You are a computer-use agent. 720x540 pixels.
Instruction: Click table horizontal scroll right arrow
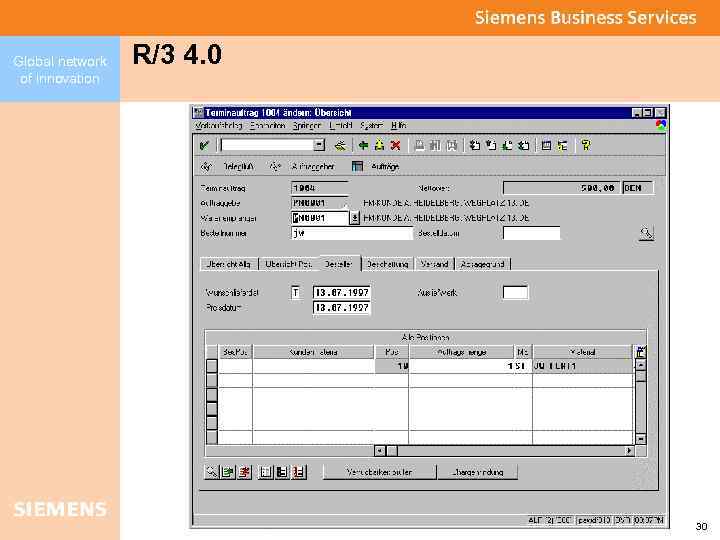[629, 450]
